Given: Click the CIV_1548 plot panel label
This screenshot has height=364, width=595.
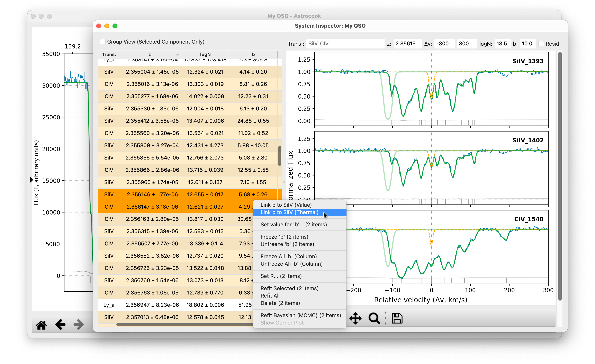Looking at the screenshot, I should [529, 219].
